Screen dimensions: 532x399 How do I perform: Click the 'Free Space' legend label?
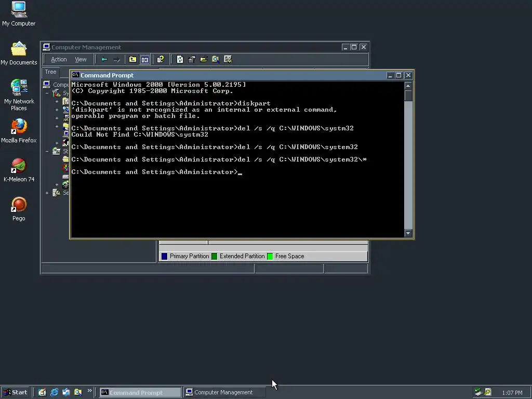(289, 256)
